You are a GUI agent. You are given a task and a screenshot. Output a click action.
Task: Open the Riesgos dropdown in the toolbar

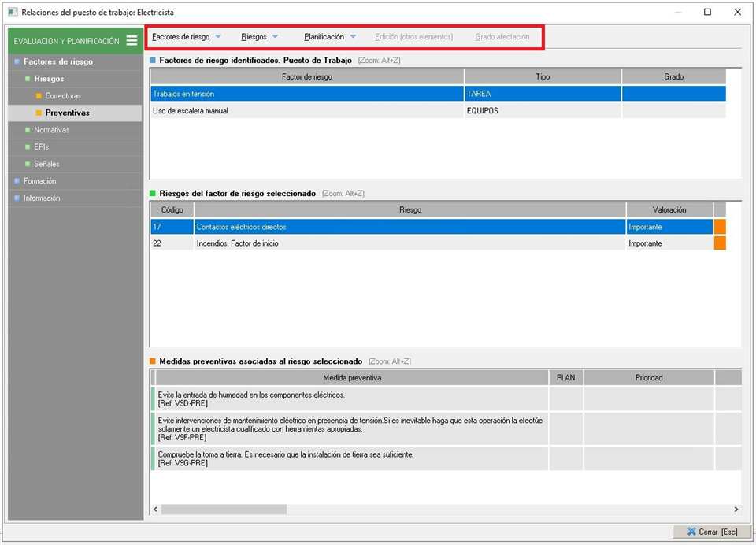pyautogui.click(x=260, y=37)
